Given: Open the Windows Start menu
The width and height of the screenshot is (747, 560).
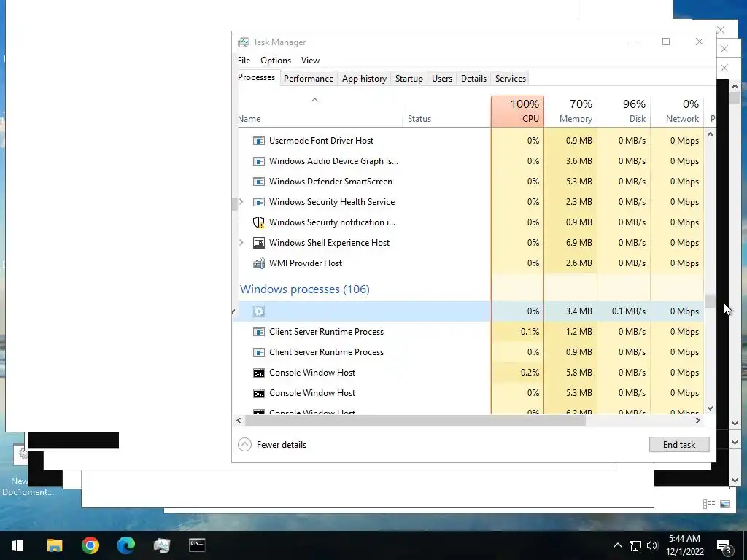Looking at the screenshot, I should point(18,545).
